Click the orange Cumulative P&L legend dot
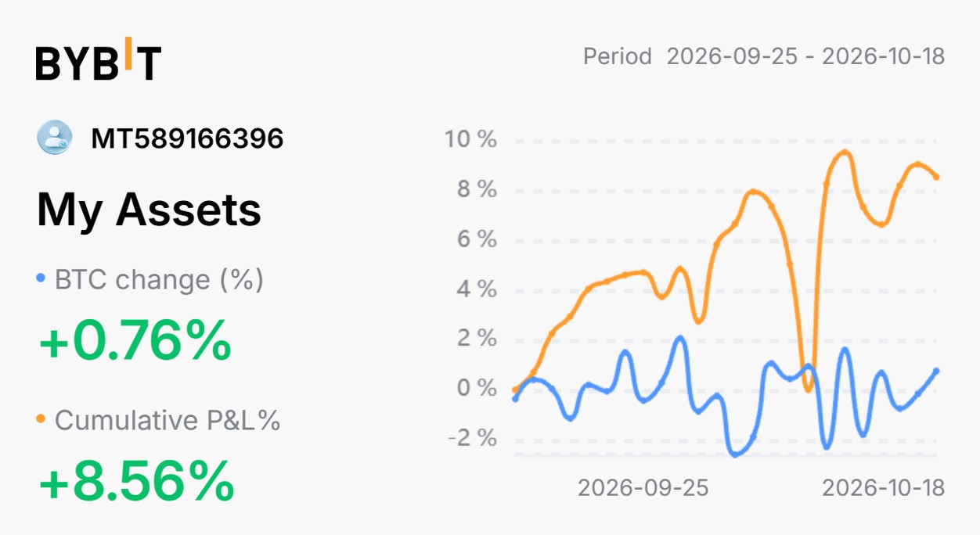 tap(41, 419)
